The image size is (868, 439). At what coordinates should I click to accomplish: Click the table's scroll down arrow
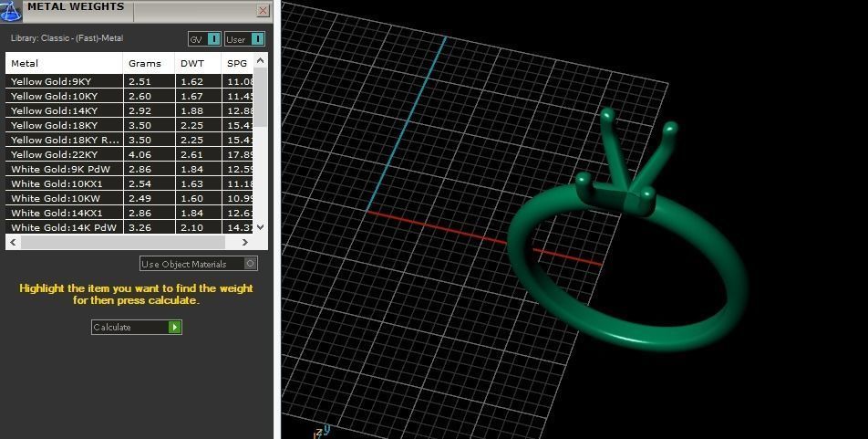tap(261, 226)
